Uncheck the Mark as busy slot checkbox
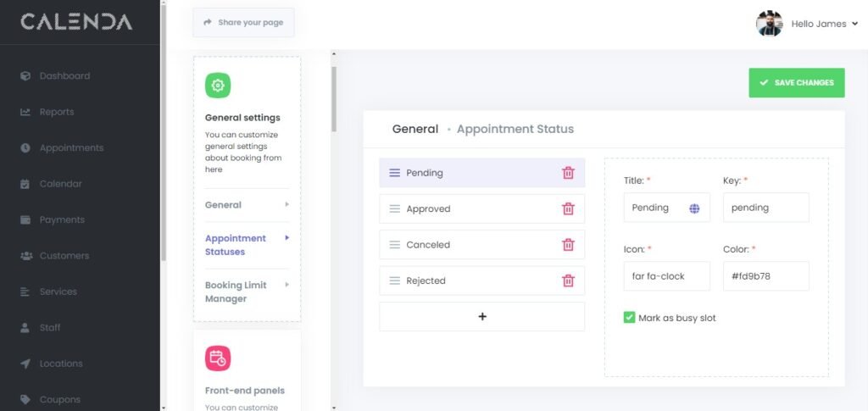This screenshot has height=411, width=868. tap(629, 318)
